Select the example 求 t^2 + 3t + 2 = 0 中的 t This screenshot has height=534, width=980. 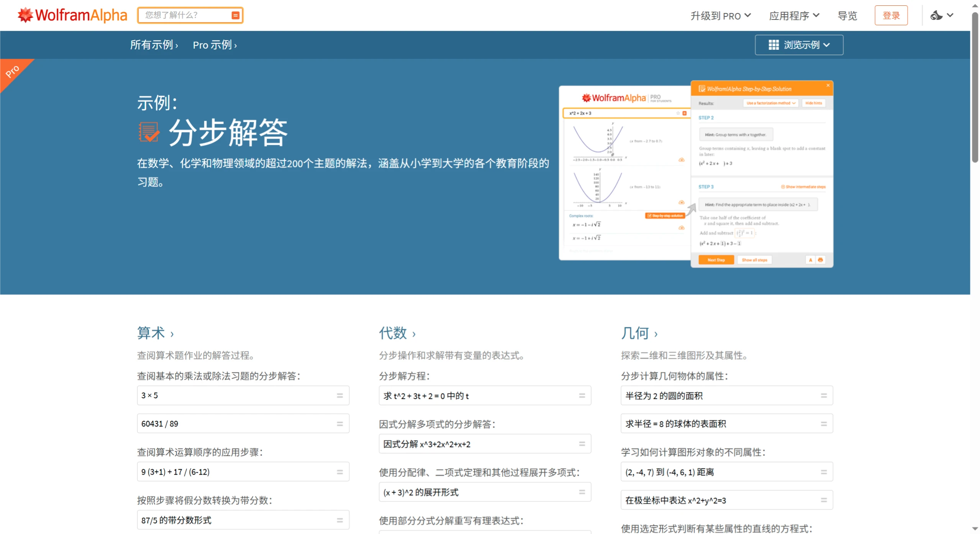click(485, 395)
